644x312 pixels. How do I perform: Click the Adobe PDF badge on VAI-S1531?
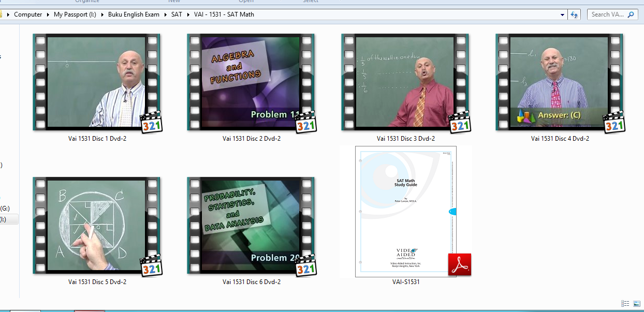click(x=460, y=264)
